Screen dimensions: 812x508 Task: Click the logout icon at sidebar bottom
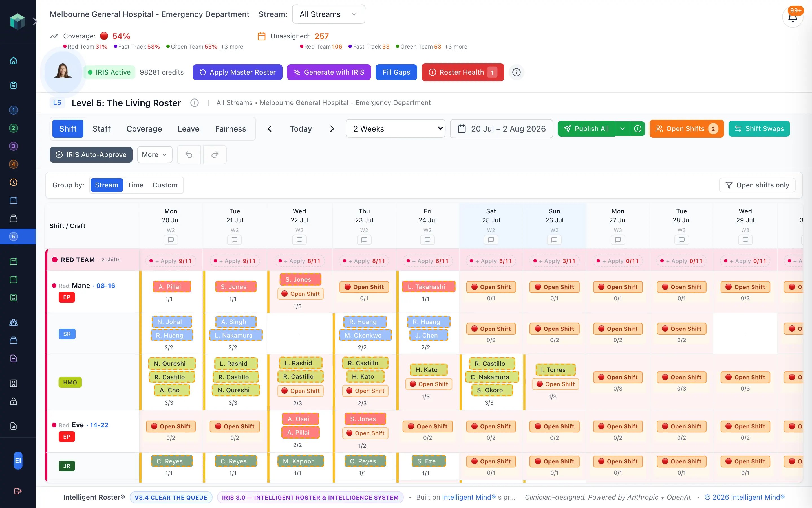click(x=18, y=491)
